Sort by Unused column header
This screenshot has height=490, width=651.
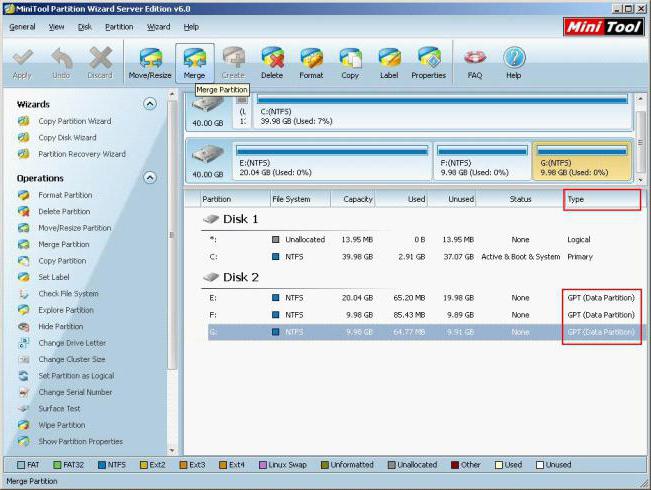(x=452, y=199)
